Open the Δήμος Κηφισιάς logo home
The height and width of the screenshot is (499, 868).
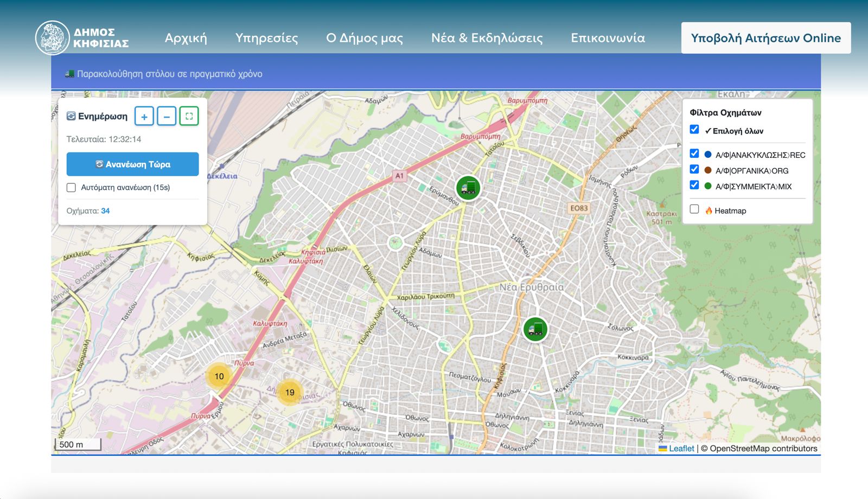tap(82, 38)
